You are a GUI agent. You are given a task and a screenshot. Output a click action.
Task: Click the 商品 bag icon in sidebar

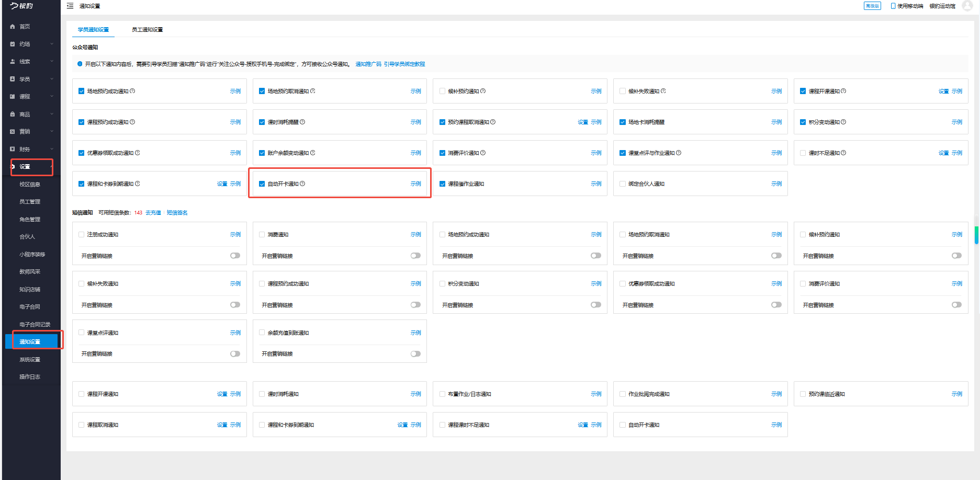click(13, 114)
